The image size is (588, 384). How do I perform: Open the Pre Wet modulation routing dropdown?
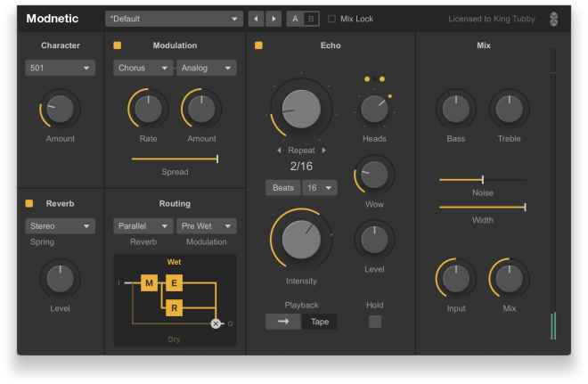click(207, 226)
